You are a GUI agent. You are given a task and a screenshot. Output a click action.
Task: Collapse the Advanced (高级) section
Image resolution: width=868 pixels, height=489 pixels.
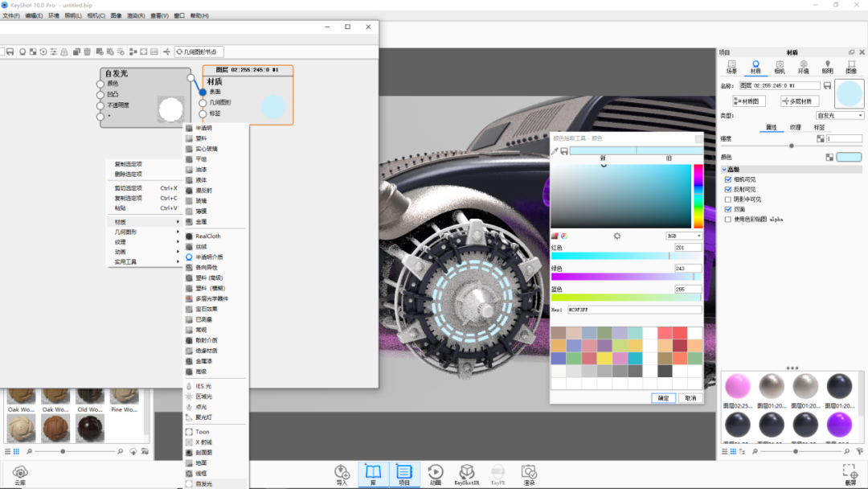(x=724, y=170)
